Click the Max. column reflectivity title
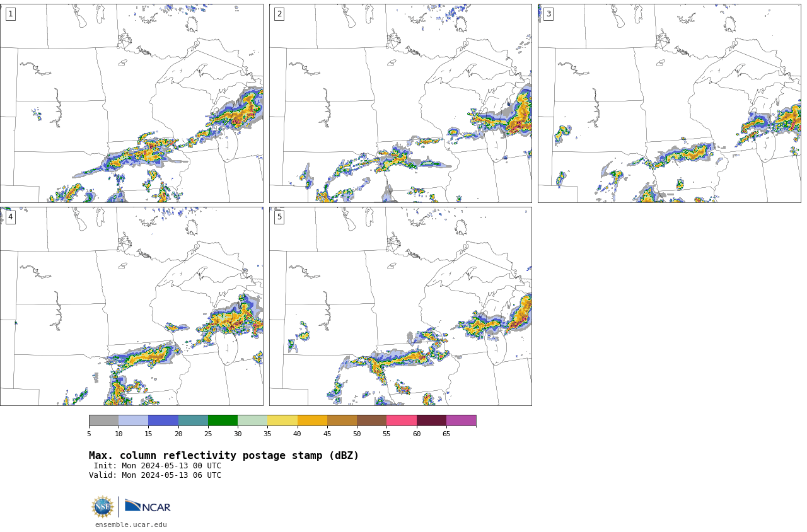This screenshot has width=807, height=532. [224, 456]
